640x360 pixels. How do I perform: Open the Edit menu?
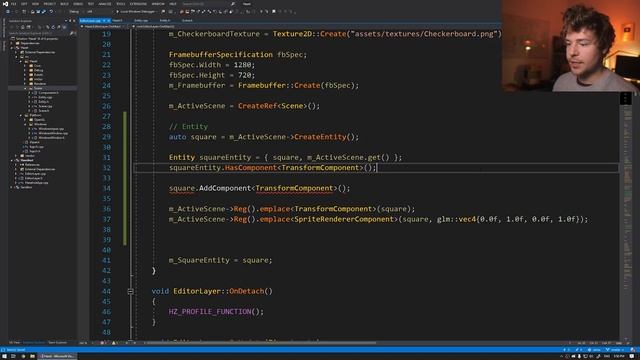point(24,4)
